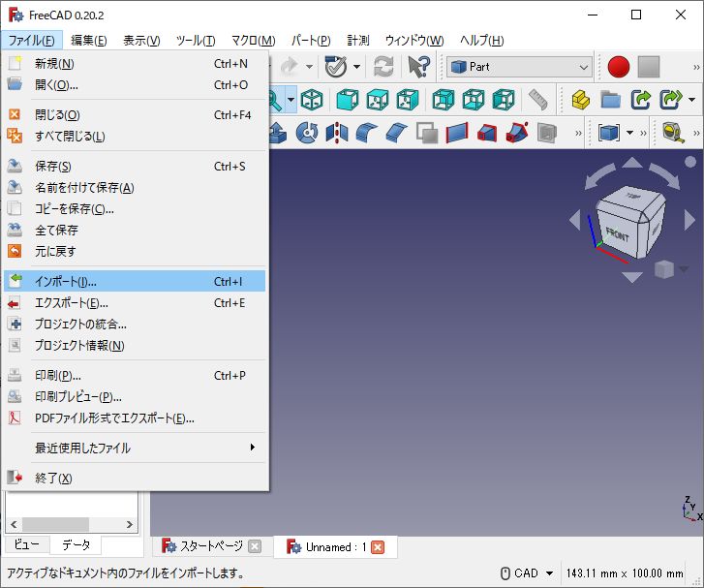The width and height of the screenshot is (704, 588).
Task: Click the red macro record button
Action: coord(618,67)
